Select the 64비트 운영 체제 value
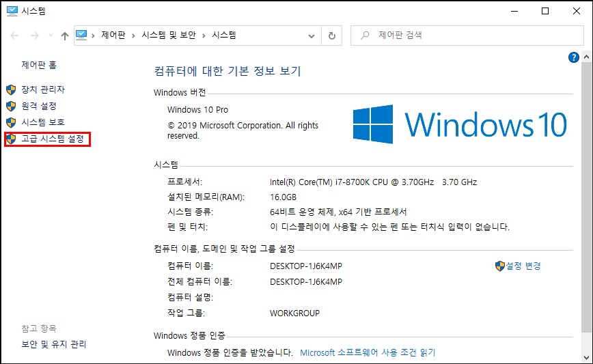Viewport: 593px width, 364px height. click(x=338, y=212)
